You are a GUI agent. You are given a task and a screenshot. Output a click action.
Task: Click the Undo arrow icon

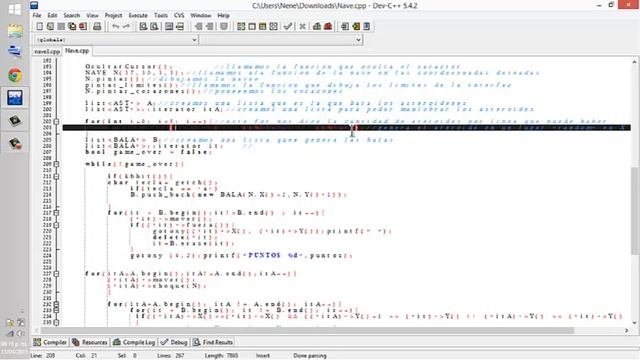point(116,27)
